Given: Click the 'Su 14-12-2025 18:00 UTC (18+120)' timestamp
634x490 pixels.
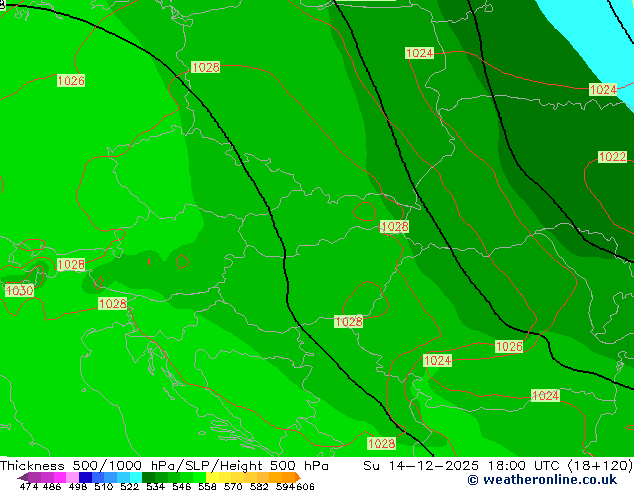Looking at the screenshot, I should [x=498, y=466].
